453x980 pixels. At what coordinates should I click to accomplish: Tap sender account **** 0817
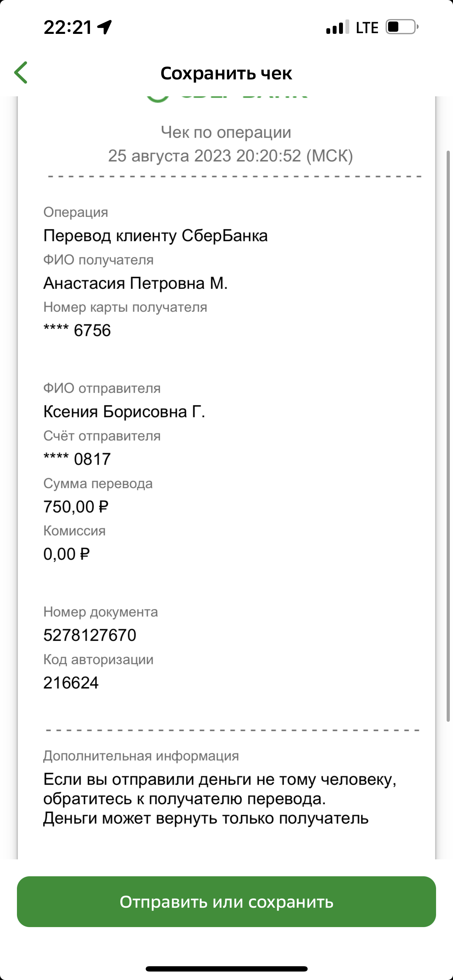click(77, 459)
